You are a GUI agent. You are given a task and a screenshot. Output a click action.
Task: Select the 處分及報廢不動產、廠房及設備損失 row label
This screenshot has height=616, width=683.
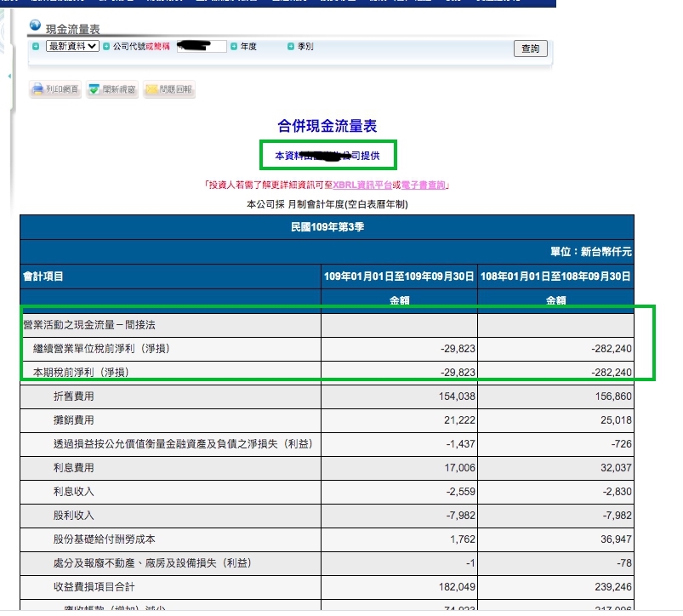152,563
